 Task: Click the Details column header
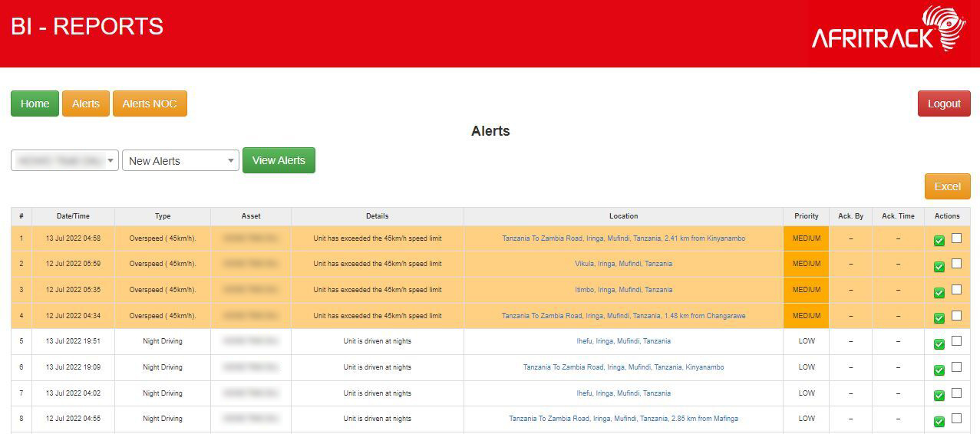(x=378, y=216)
